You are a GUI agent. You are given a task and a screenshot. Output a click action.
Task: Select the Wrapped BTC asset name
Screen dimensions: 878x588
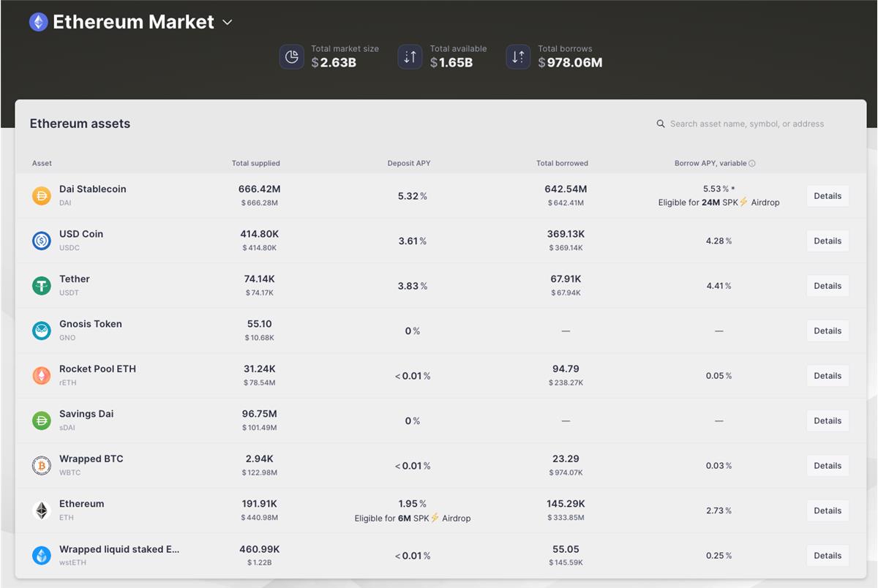[x=91, y=459]
